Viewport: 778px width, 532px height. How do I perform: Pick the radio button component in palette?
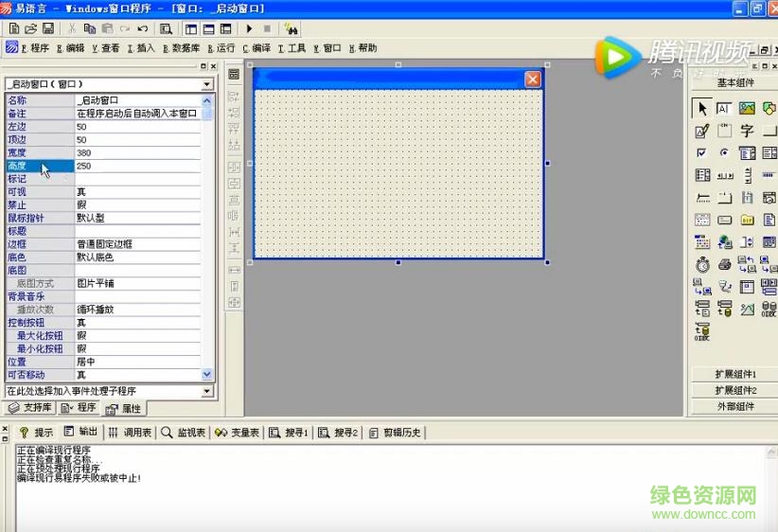tap(724, 153)
